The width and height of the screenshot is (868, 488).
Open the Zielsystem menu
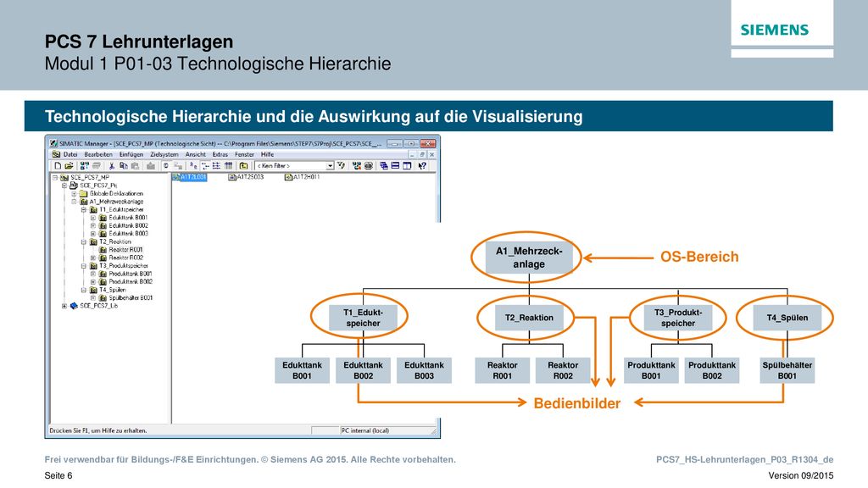pyautogui.click(x=164, y=154)
